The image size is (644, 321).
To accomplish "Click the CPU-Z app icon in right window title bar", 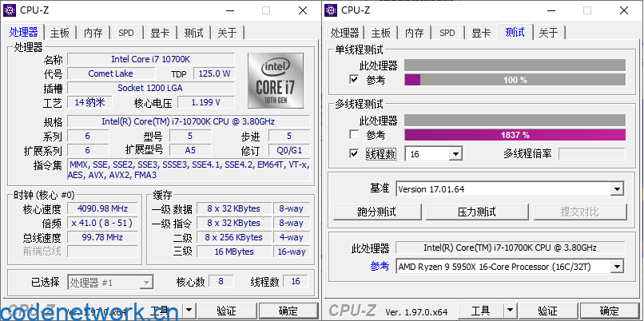I will click(332, 10).
